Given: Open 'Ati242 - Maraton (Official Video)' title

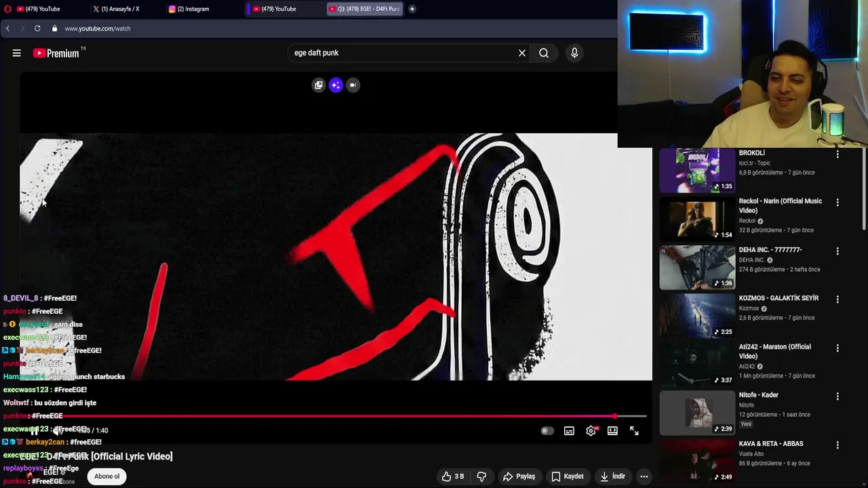Looking at the screenshot, I should pyautogui.click(x=774, y=351).
